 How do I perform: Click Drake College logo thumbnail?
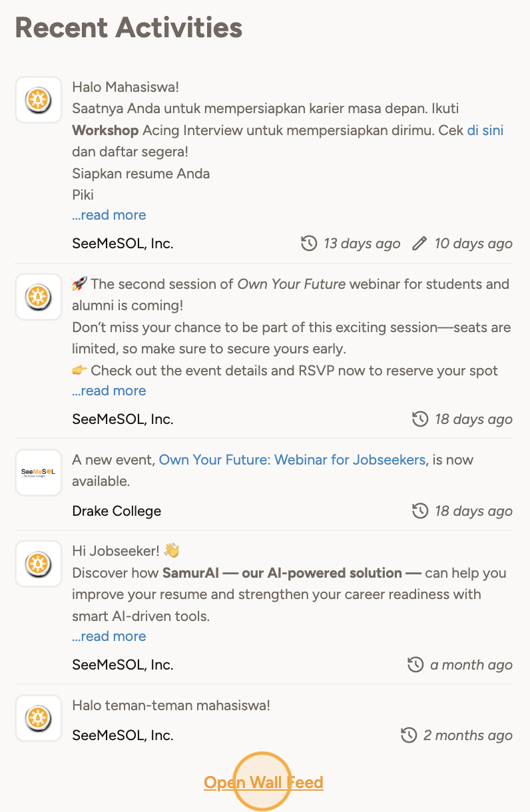click(39, 473)
